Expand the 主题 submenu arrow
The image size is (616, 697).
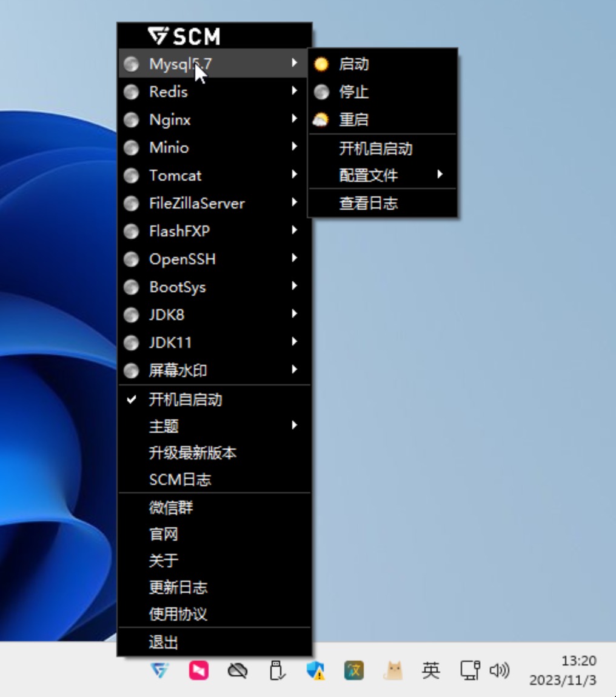(294, 425)
